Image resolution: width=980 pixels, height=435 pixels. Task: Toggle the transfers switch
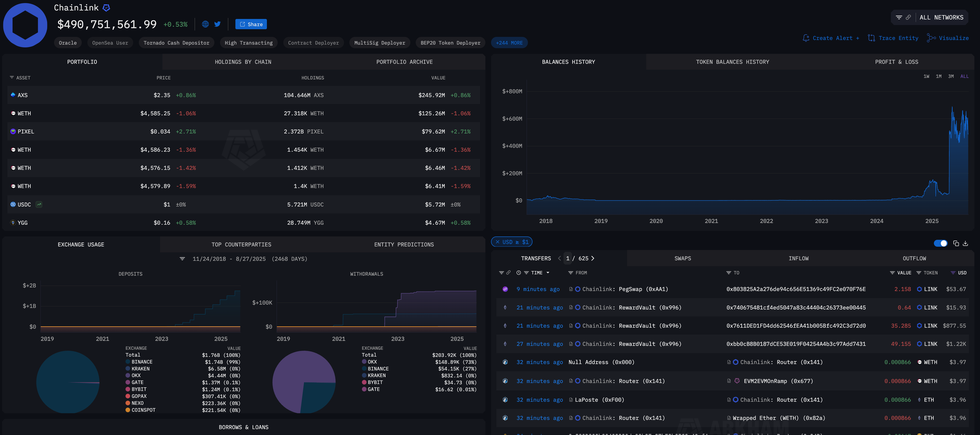coord(941,243)
